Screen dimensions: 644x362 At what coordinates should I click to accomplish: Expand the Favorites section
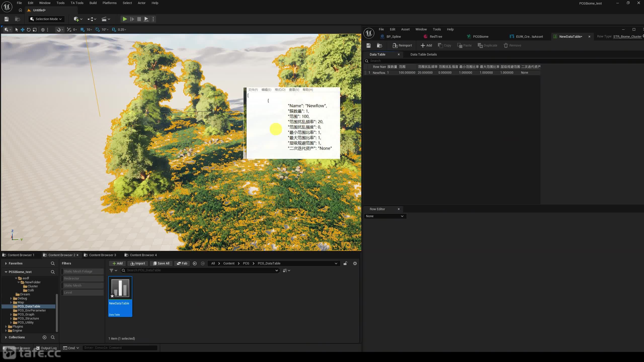pos(6,263)
